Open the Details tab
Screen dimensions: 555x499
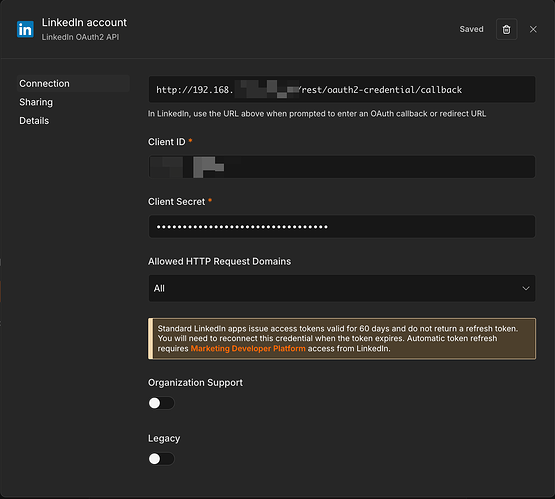pos(34,121)
